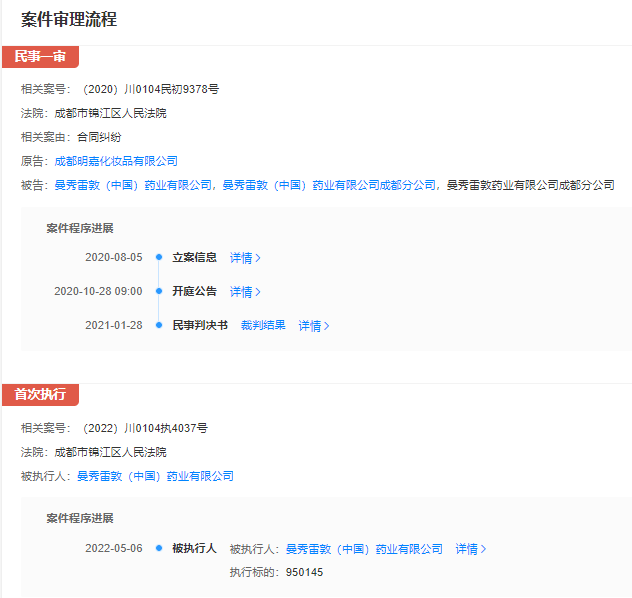
Task: Click 民事判决书 label in timeline
Action: click(x=200, y=325)
